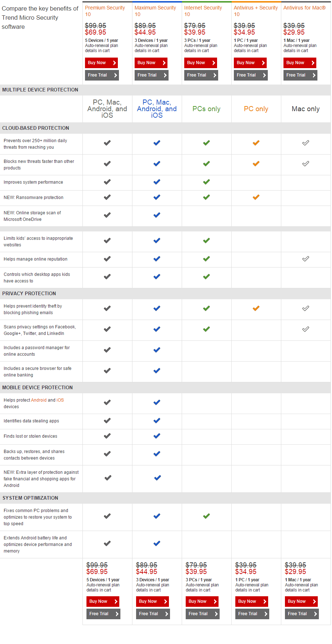Open the Antivirus for Mac product link

[x=304, y=8]
